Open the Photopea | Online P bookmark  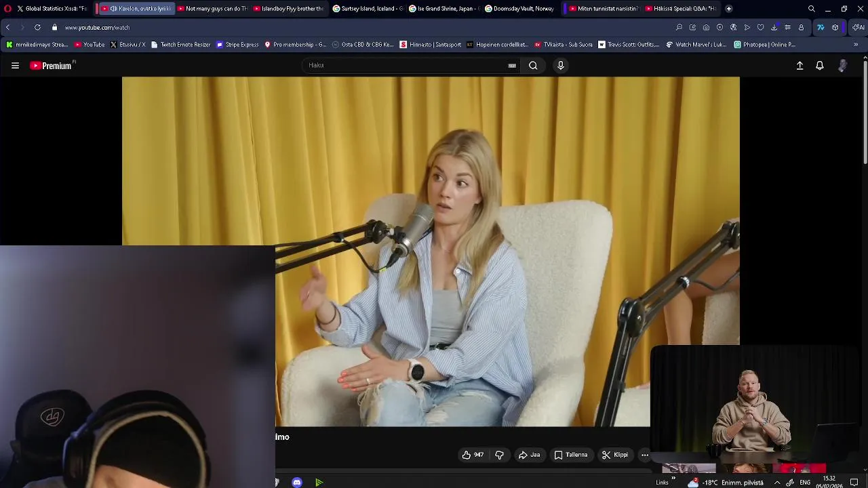[x=765, y=45]
